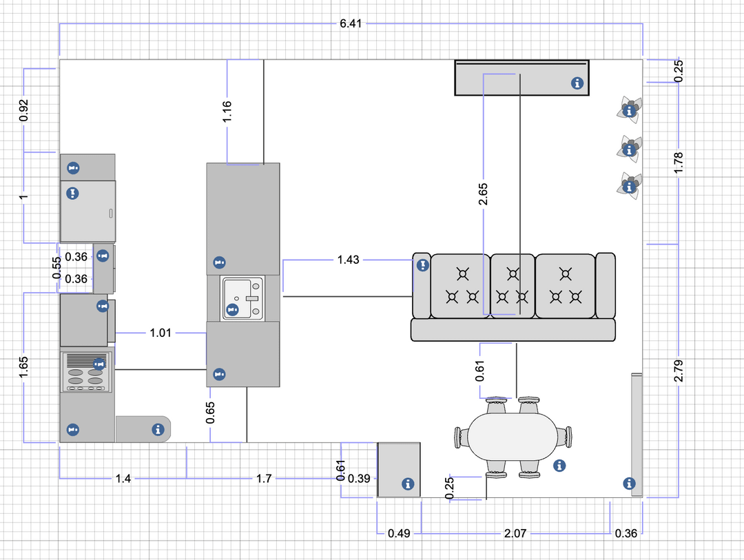
Task: Select the 0.55 dimension label
Action: coord(57,268)
